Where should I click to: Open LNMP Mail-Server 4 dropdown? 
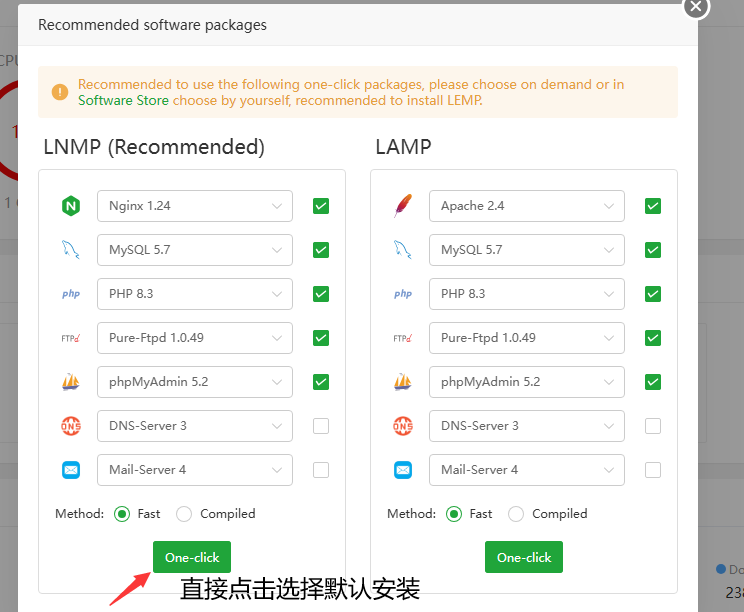click(195, 470)
